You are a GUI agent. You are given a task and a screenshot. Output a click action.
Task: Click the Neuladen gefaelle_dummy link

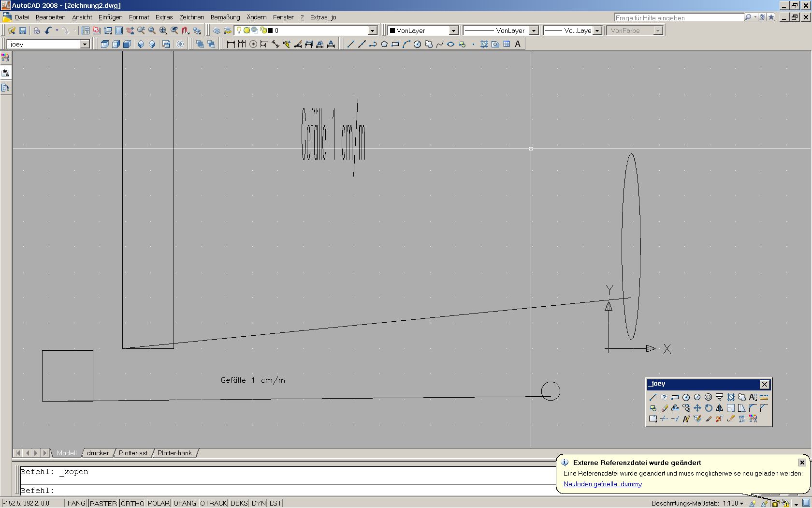coord(602,484)
